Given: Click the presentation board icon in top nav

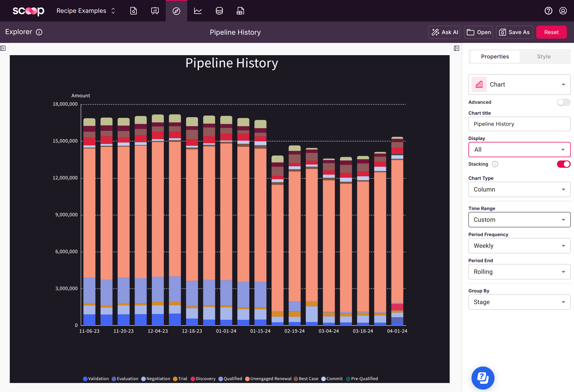Looking at the screenshot, I should [155, 11].
